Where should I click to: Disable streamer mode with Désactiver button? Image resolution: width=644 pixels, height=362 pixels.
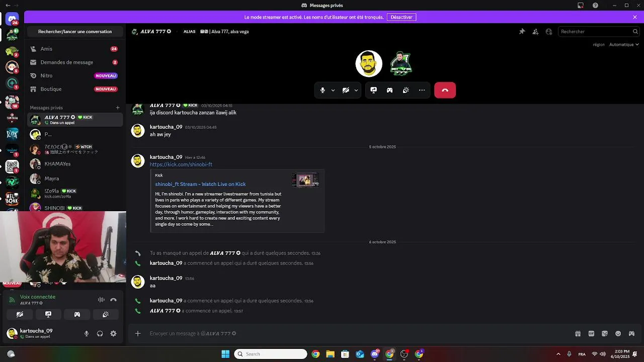tap(401, 17)
